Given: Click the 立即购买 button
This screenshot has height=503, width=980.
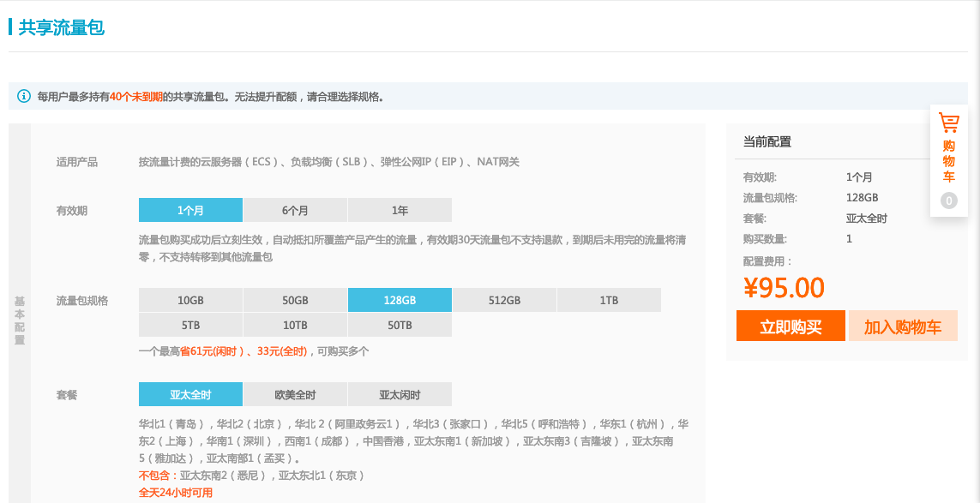Looking at the screenshot, I should [791, 326].
